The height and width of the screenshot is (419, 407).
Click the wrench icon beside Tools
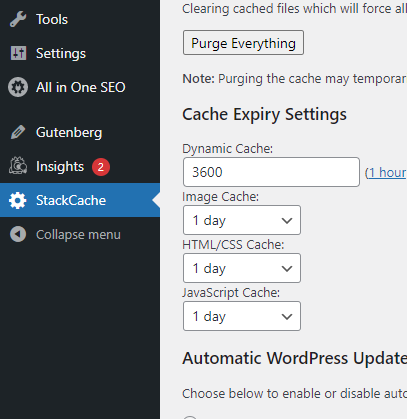(x=18, y=19)
